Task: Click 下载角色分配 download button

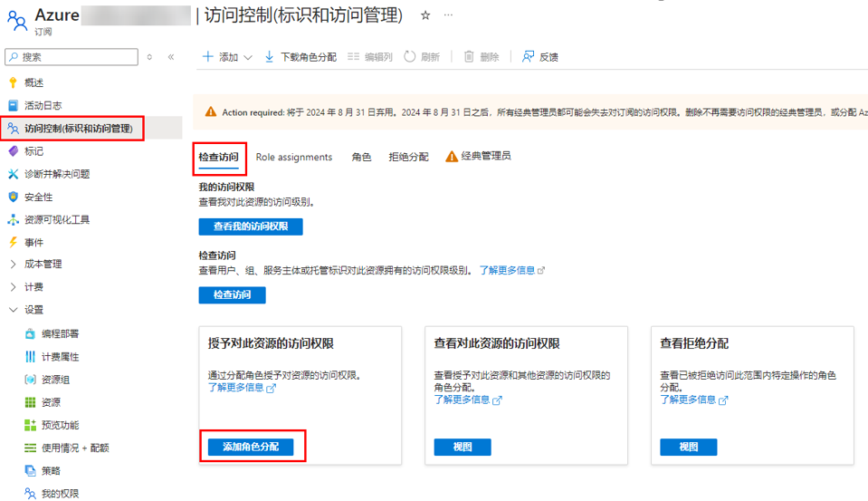Action: click(x=300, y=57)
